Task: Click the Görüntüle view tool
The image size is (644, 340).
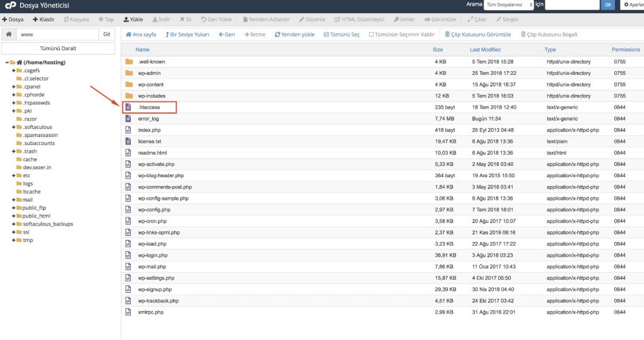Action: (x=440, y=19)
